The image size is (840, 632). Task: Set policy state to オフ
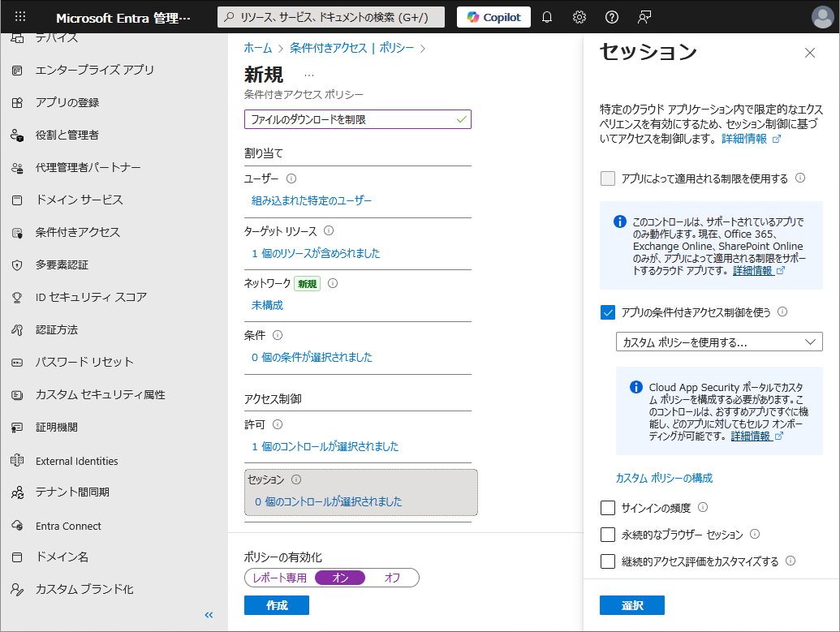[x=392, y=578]
